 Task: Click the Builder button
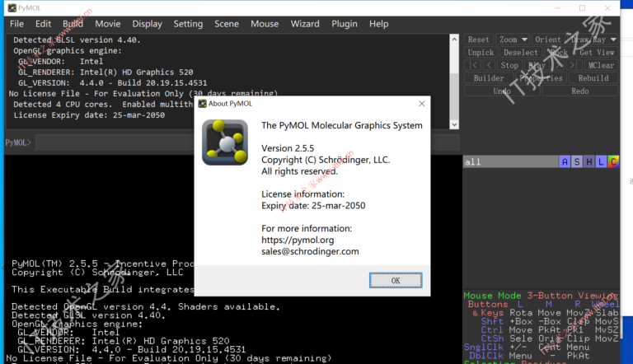pos(489,78)
